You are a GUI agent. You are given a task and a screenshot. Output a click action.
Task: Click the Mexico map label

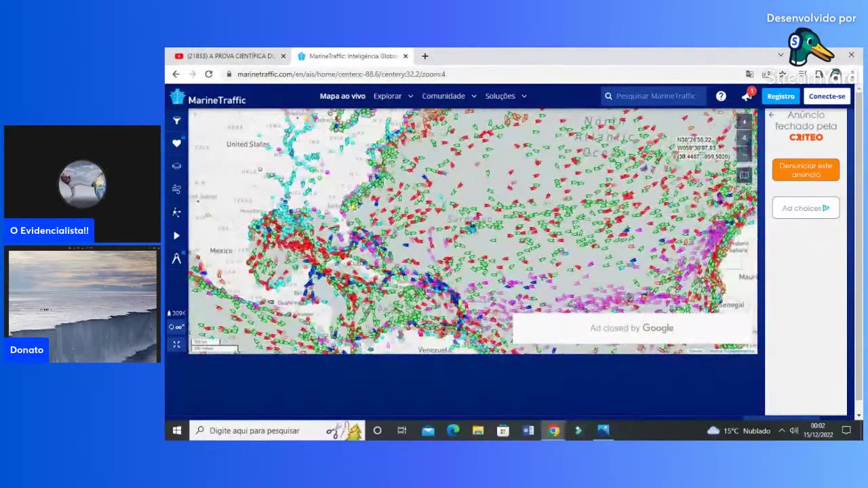point(221,251)
